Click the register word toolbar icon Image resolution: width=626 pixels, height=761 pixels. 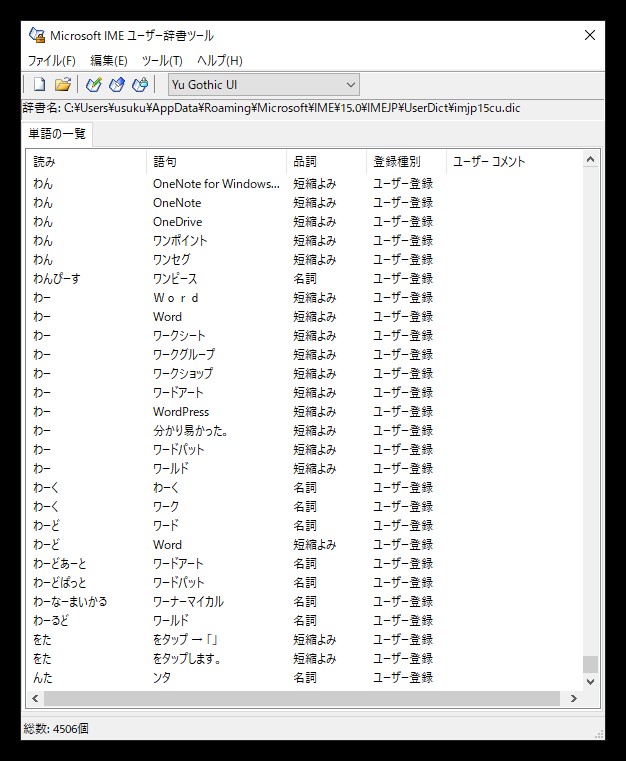[x=94, y=85]
